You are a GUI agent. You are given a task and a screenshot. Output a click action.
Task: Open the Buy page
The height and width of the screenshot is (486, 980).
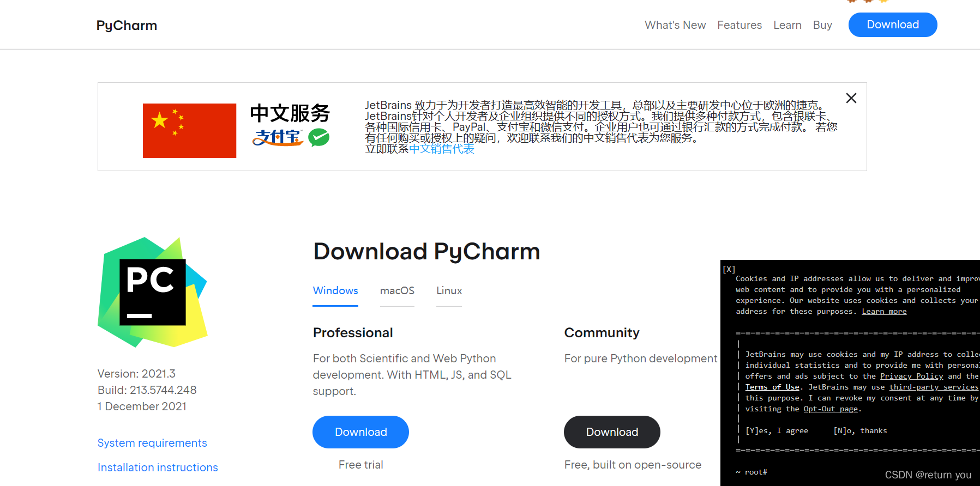pyautogui.click(x=822, y=25)
